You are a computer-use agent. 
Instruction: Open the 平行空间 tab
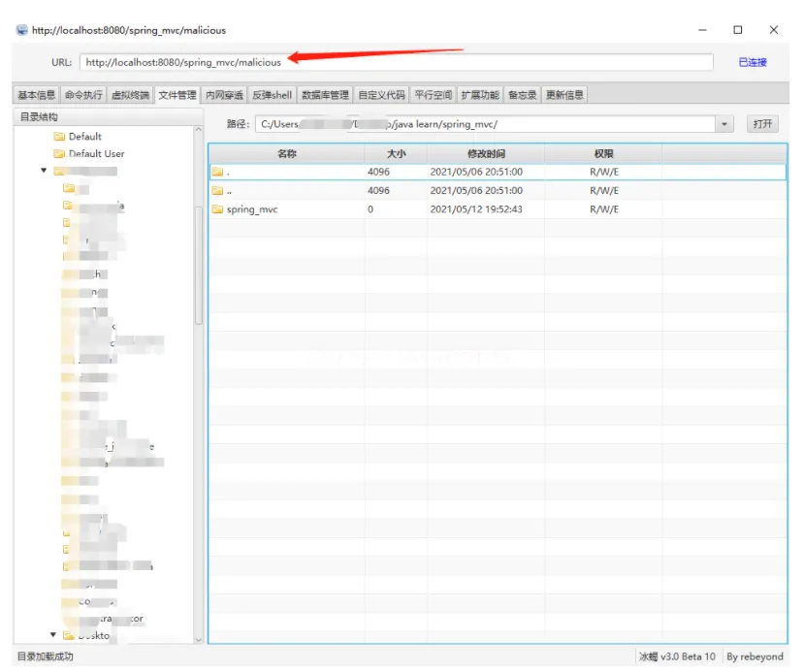click(434, 95)
